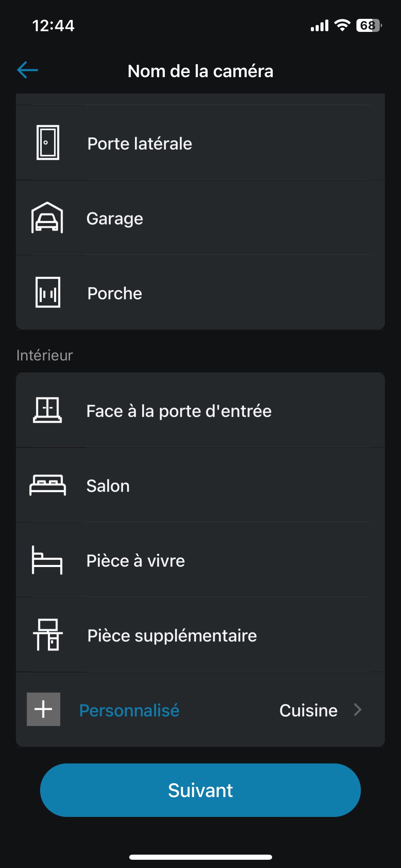Select Pièce à vivre option
This screenshot has width=401, height=868.
tap(136, 561)
